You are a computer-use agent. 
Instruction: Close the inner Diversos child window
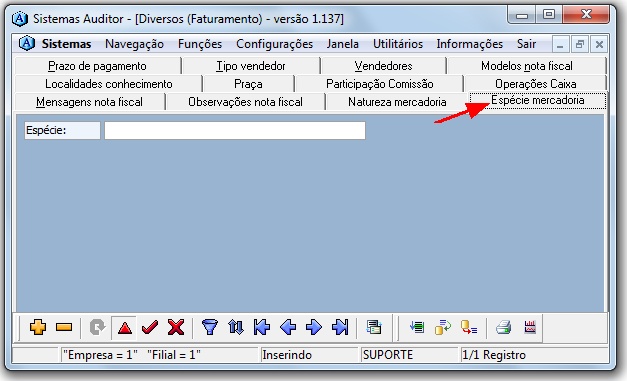tap(599, 44)
